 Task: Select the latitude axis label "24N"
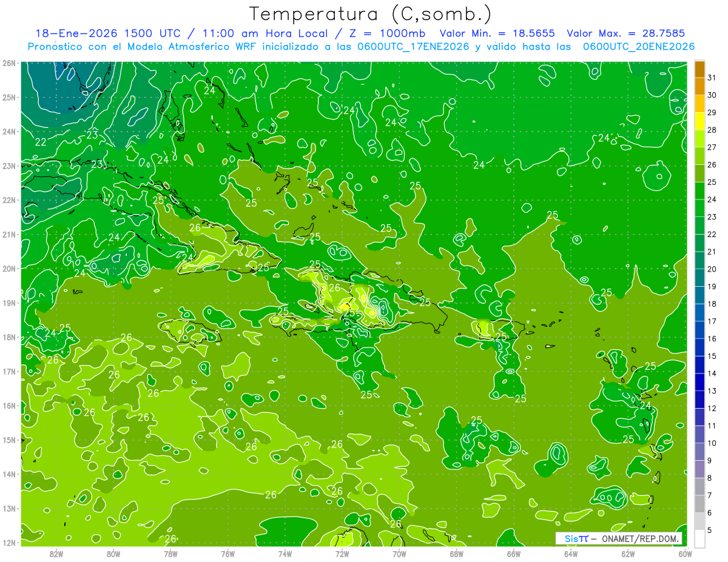coord(8,132)
